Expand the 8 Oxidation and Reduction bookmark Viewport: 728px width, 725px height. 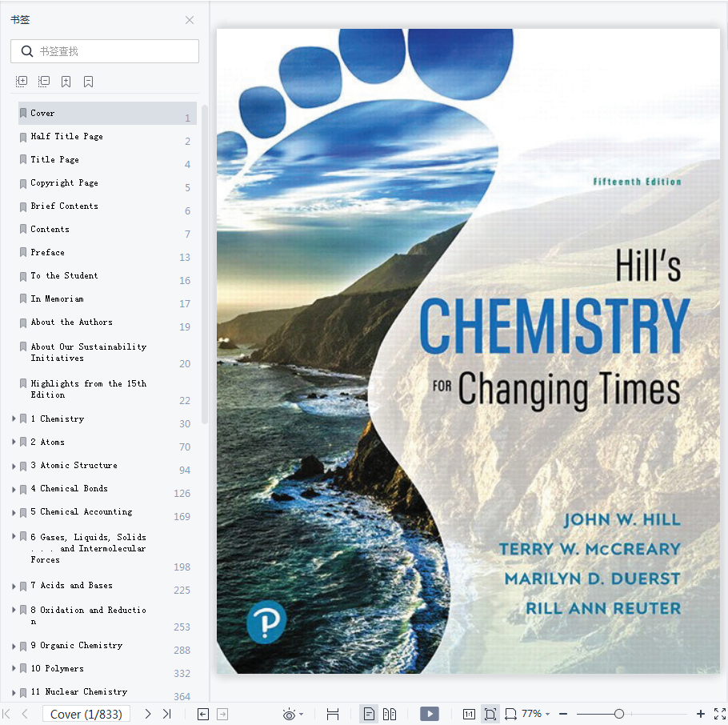(14, 610)
